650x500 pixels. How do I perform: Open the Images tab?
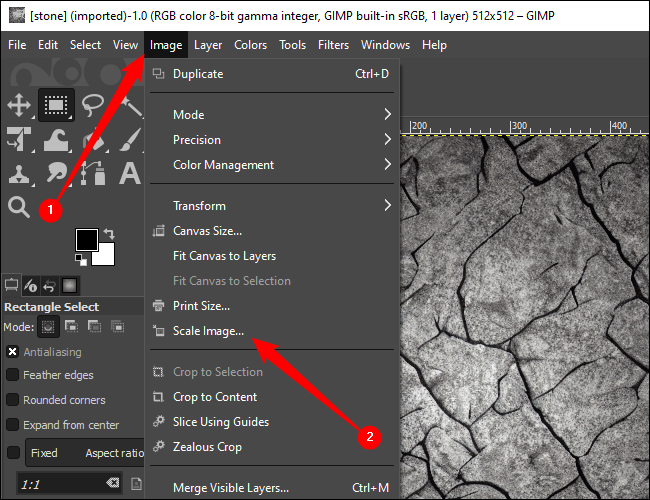69,285
